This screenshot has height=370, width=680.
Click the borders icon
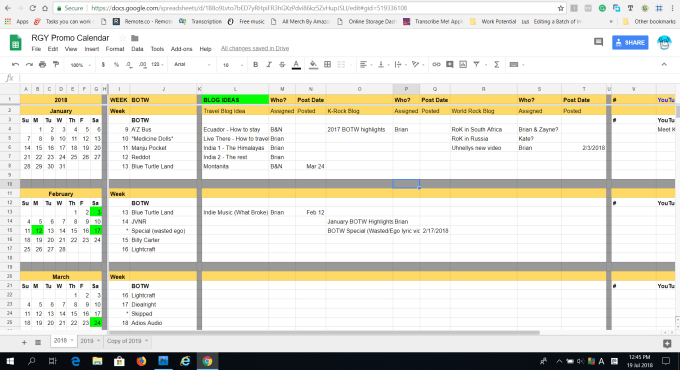click(x=327, y=65)
